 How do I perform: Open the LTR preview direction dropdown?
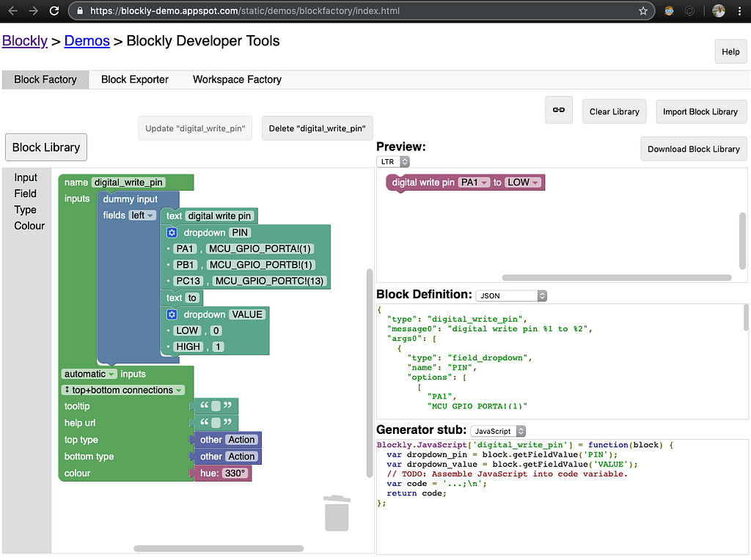click(x=393, y=162)
